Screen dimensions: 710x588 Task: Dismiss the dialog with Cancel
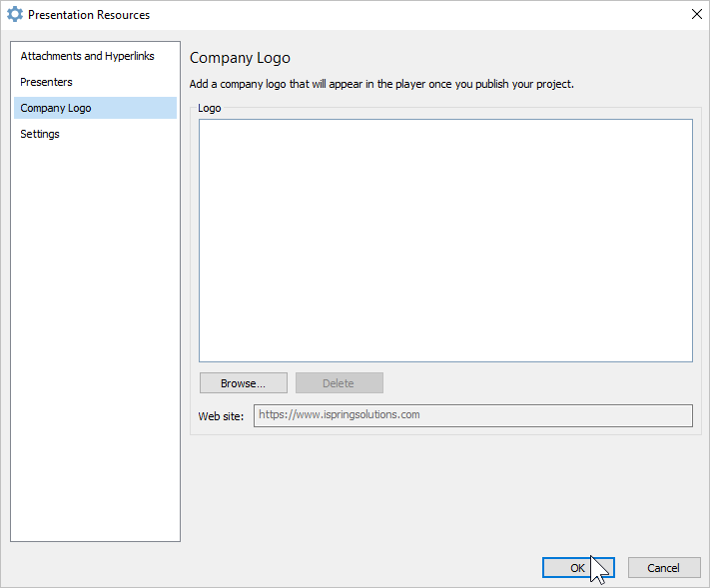(664, 568)
